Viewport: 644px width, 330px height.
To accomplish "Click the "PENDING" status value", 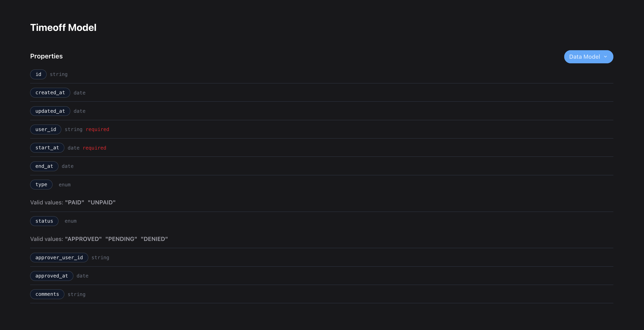I will 121,239.
